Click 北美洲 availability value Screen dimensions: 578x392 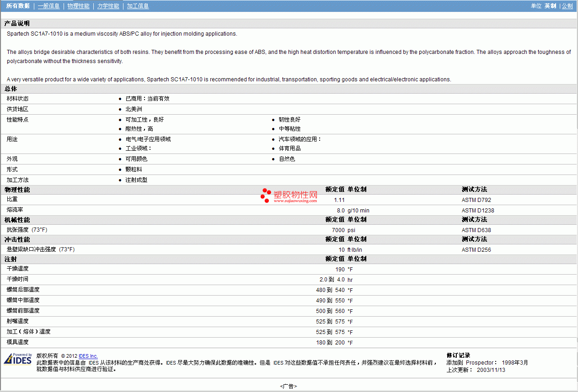(x=134, y=109)
